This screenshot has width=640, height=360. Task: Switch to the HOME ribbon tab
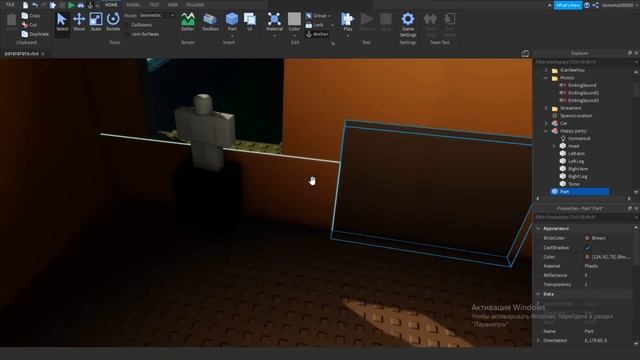(x=111, y=5)
